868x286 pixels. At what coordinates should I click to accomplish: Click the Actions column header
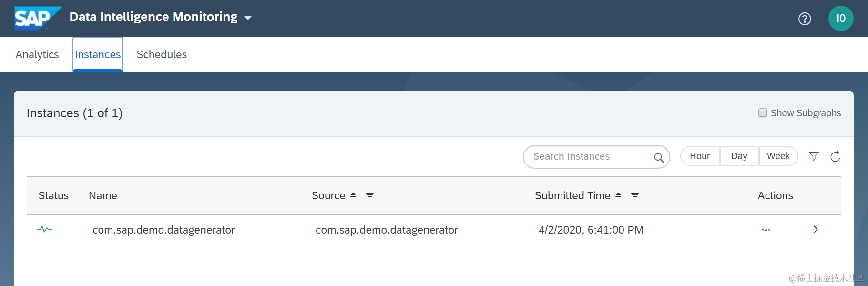[776, 195]
